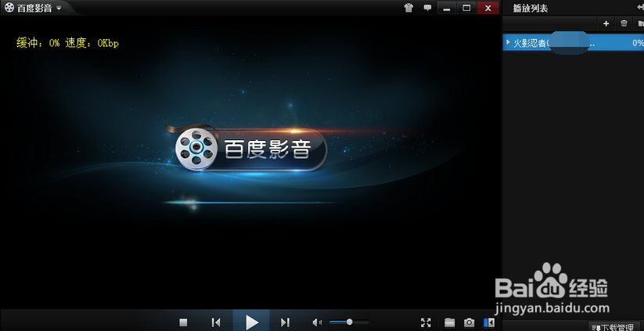Open the 下载管理 download manager
The image size is (644, 331).
(x=614, y=327)
